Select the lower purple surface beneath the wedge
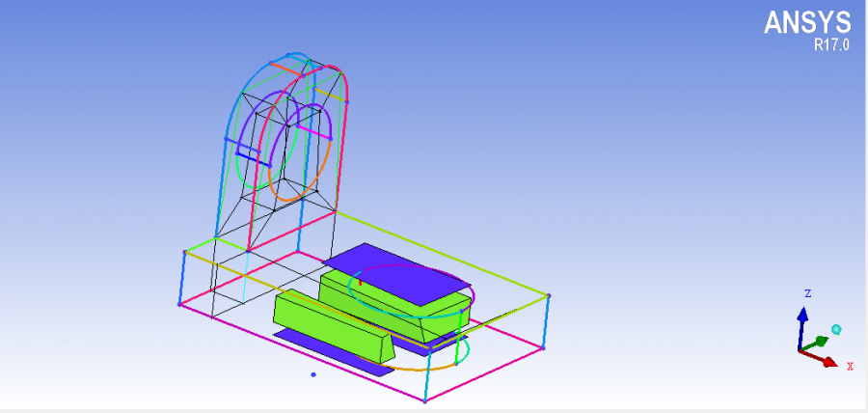Screen dimensions: 868x413 click(x=332, y=354)
